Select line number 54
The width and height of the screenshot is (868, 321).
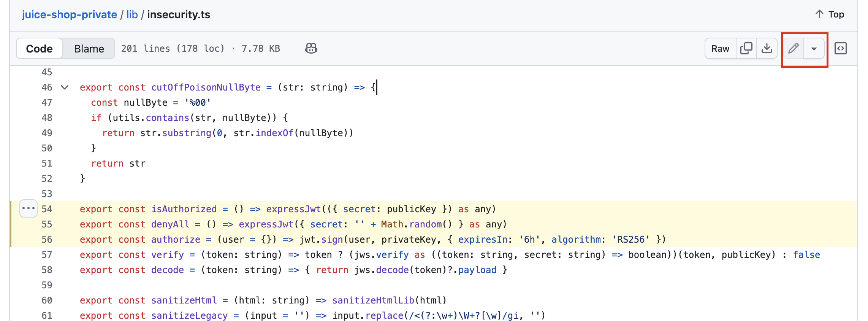[47, 209]
